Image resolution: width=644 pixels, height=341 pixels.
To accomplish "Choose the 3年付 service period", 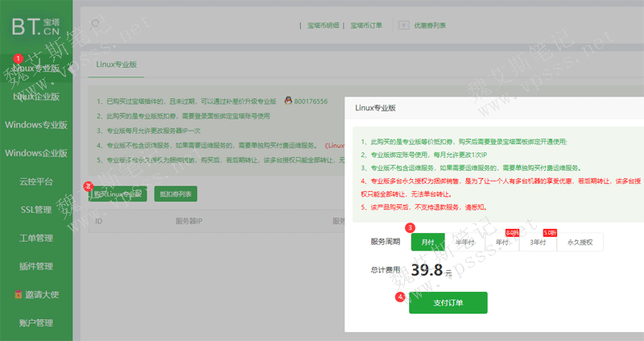I will click(538, 241).
